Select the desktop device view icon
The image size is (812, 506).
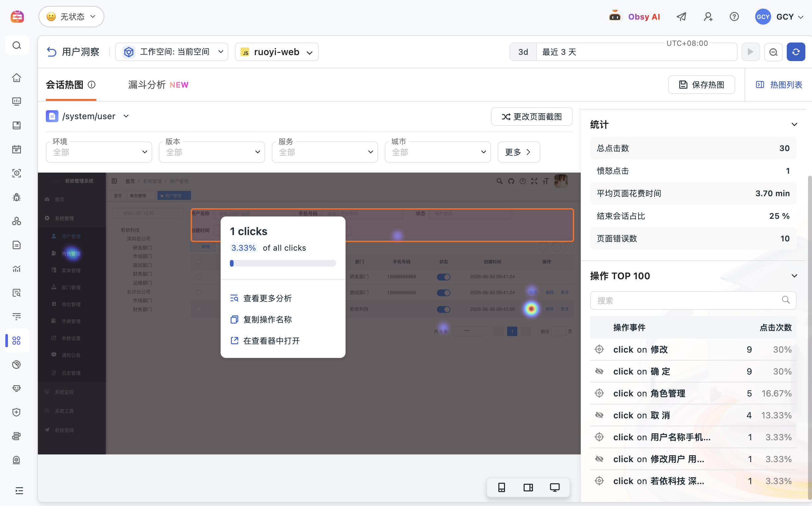(555, 487)
